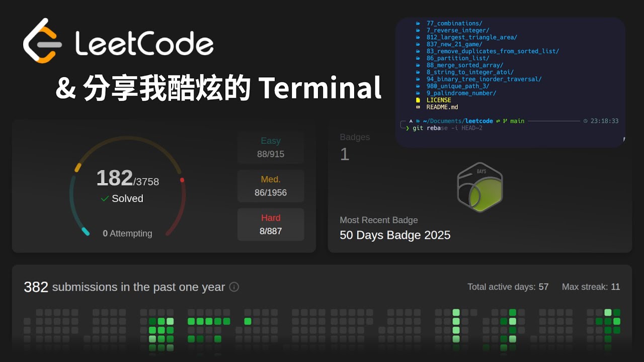Click '8_string_to_integer_atoi/' in terminal listing
Image resolution: width=644 pixels, height=362 pixels.
coord(470,72)
